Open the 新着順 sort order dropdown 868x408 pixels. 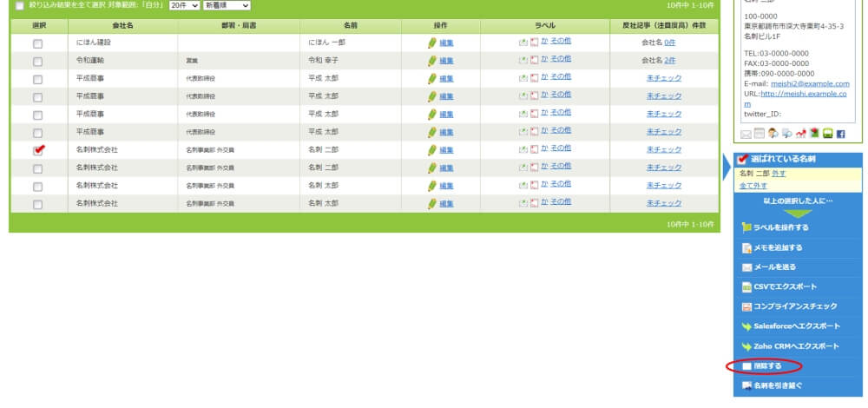pyautogui.click(x=226, y=5)
